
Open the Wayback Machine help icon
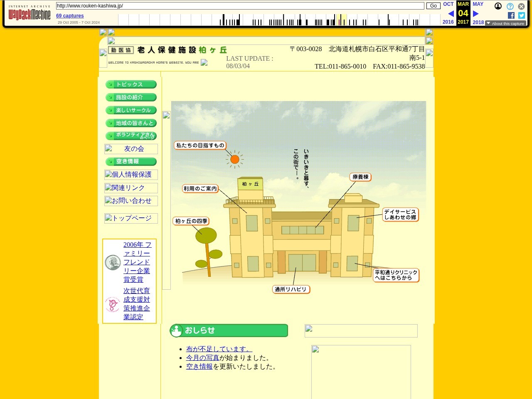point(510,6)
